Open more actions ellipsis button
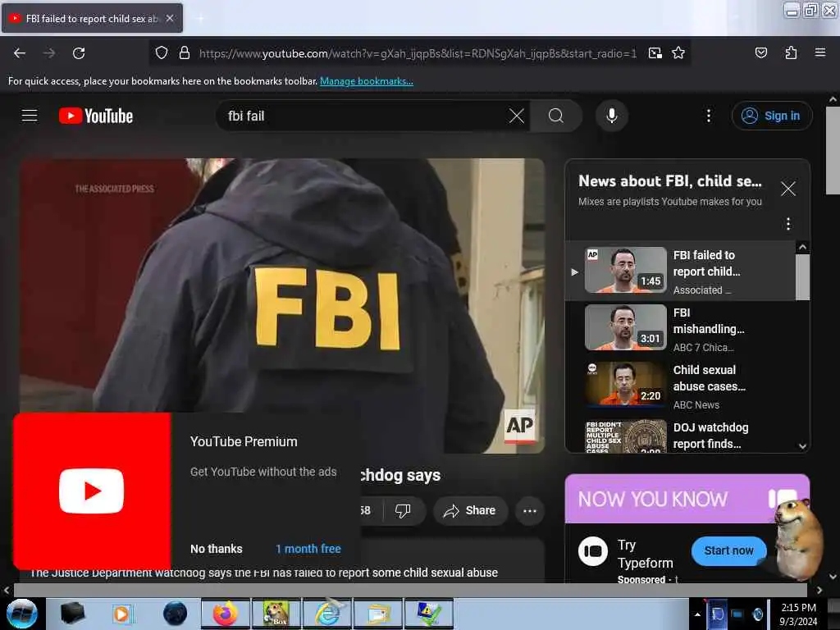 (530, 510)
